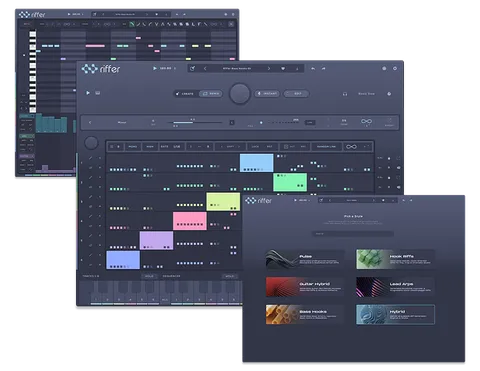Toggle High in the sequencer toolbar

click(150, 147)
